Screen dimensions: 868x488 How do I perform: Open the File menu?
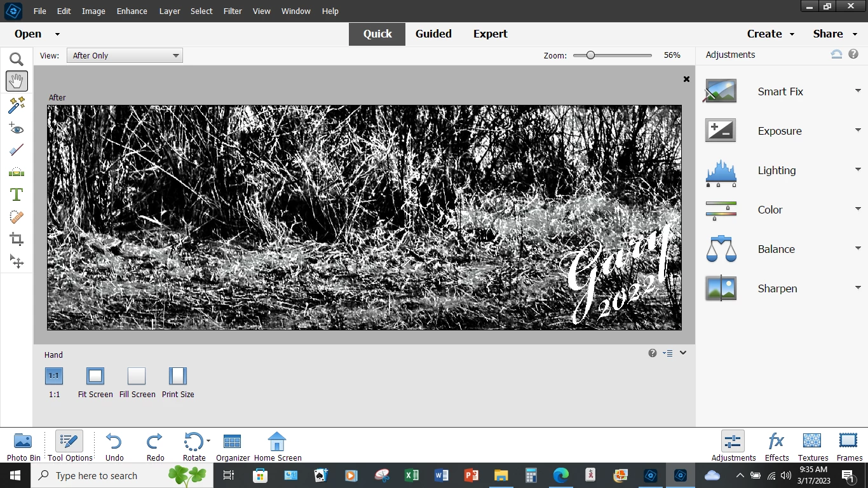click(39, 11)
